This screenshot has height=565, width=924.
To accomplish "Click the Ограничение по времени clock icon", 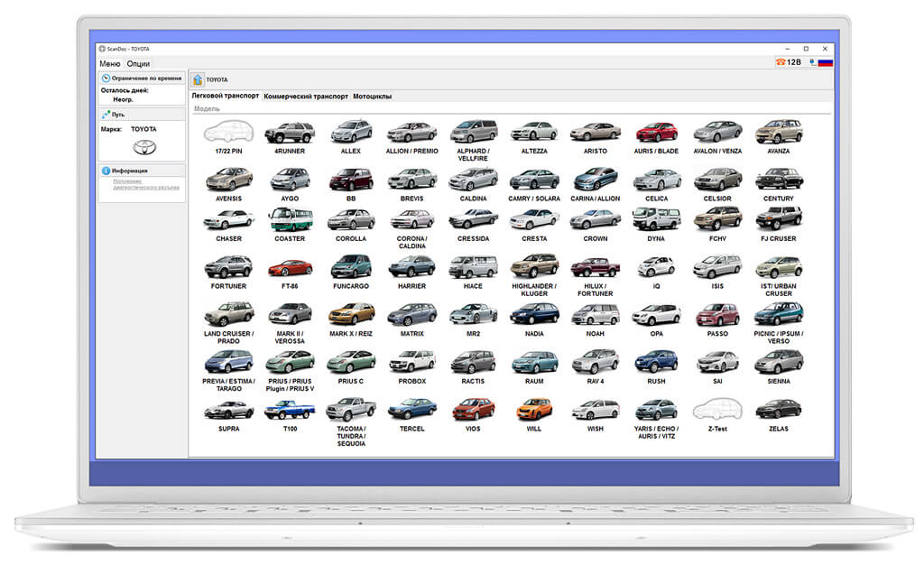I will [106, 79].
